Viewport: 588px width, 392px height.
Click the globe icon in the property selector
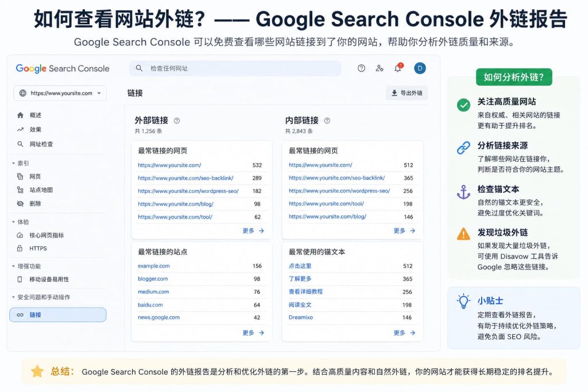click(x=23, y=93)
